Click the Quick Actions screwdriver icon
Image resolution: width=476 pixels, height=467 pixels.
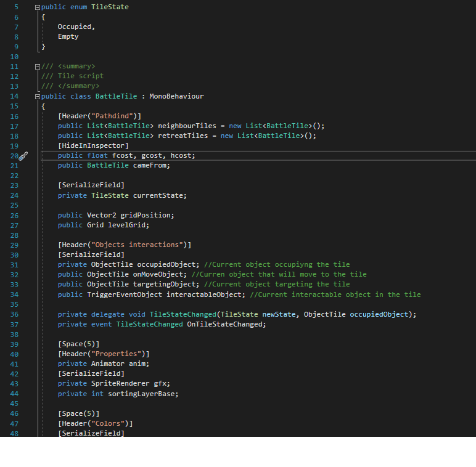[x=23, y=156]
